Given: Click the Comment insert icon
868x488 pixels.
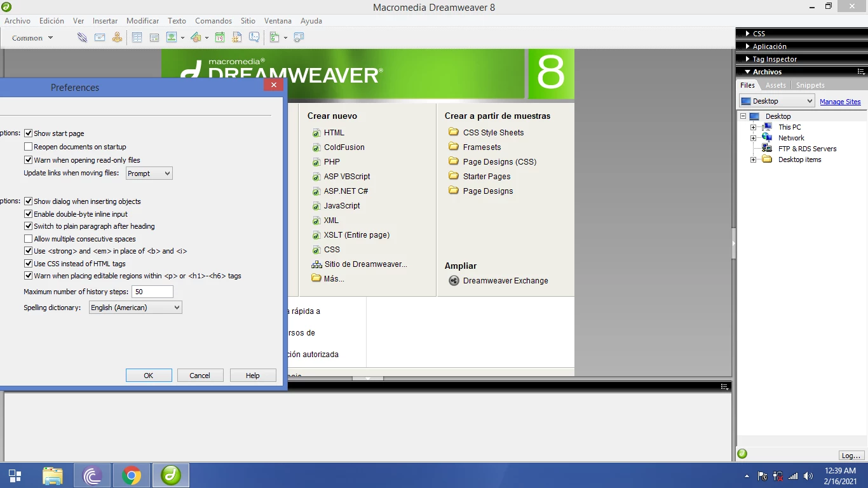Looking at the screenshot, I should (x=254, y=37).
